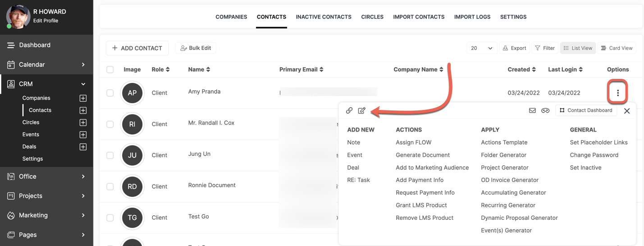This screenshot has width=644, height=246.
Task: Click the Marketing sidebar icon
Action: 11,215
